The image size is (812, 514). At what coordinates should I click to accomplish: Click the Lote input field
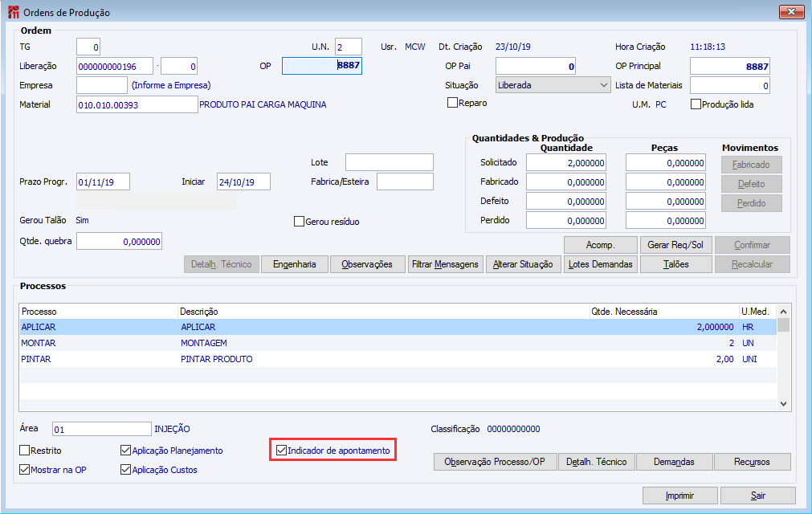(x=390, y=162)
